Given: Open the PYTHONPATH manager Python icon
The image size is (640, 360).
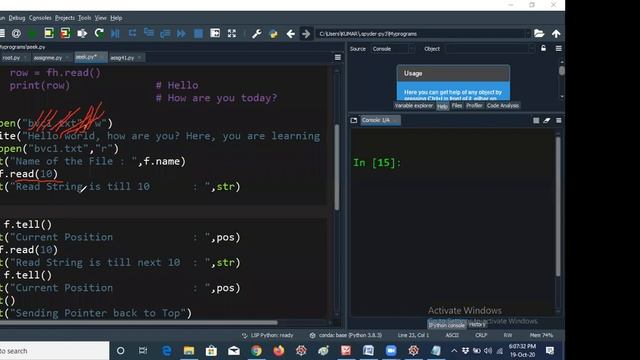Looking at the screenshot, I should [273, 33].
